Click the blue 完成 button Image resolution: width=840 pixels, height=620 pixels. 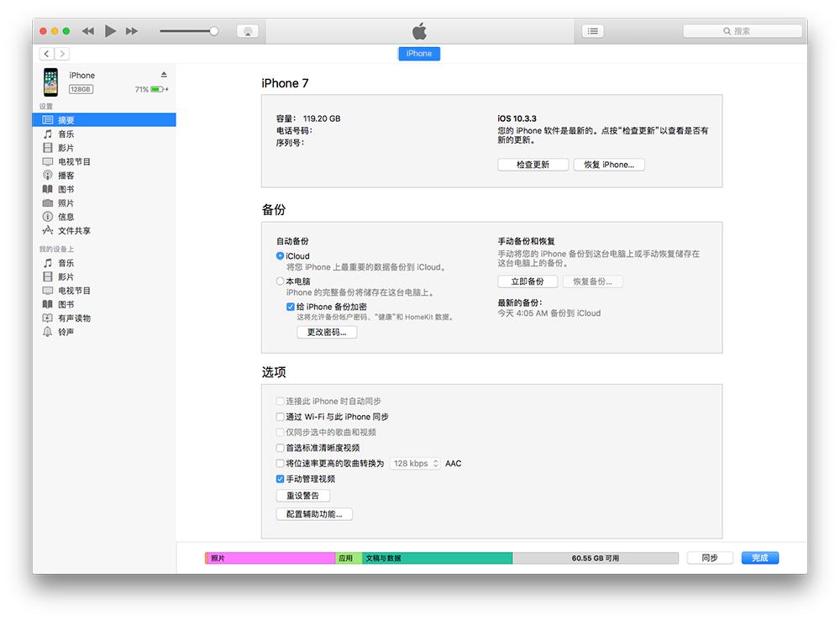coord(760,558)
